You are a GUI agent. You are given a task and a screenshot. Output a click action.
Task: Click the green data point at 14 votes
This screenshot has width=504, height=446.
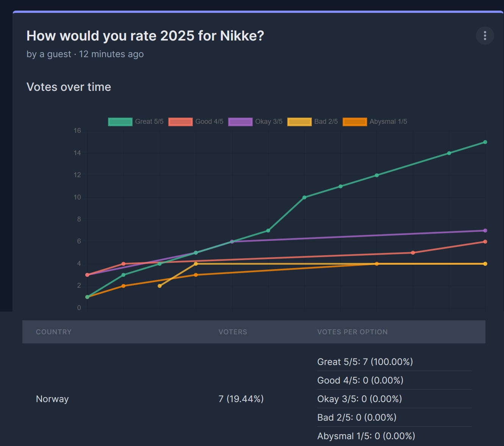click(x=449, y=153)
